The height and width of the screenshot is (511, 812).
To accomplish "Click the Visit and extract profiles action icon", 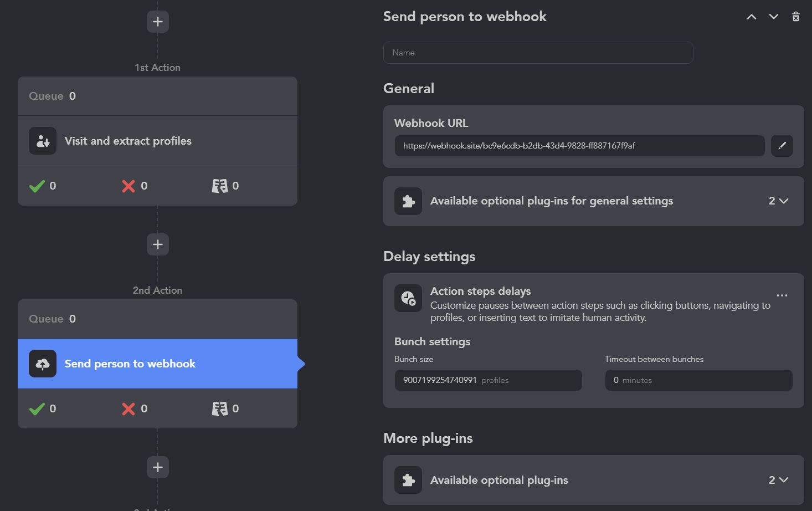I will pyautogui.click(x=42, y=141).
